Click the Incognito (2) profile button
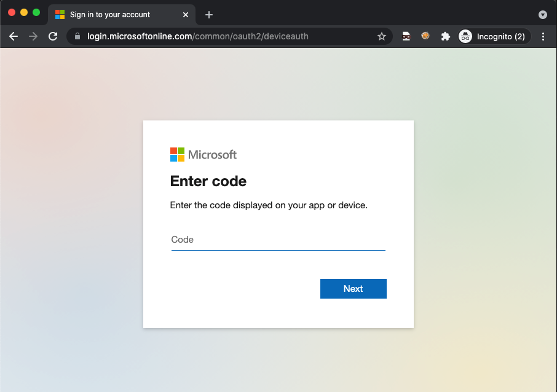Viewport: 557px width, 392px height. (x=494, y=36)
